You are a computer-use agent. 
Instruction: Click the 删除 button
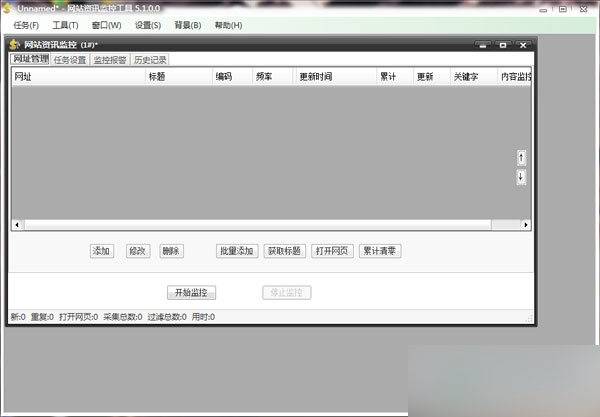coord(171,251)
